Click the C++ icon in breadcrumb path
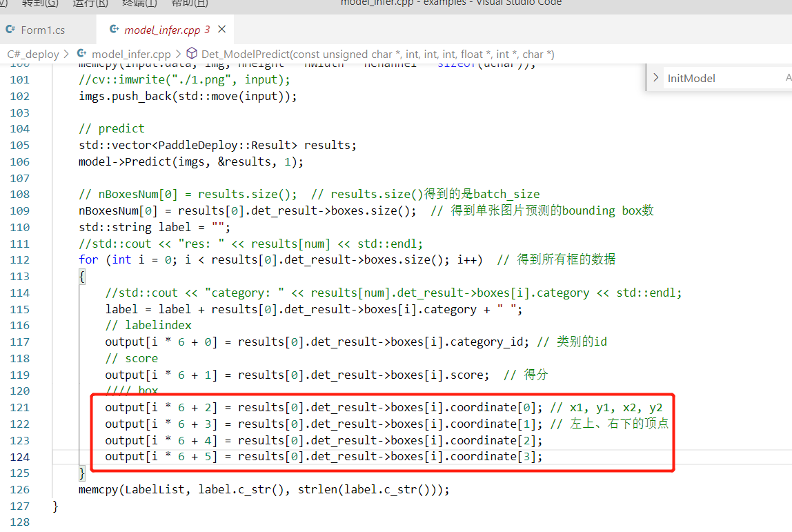This screenshot has height=532, width=792. (82, 53)
